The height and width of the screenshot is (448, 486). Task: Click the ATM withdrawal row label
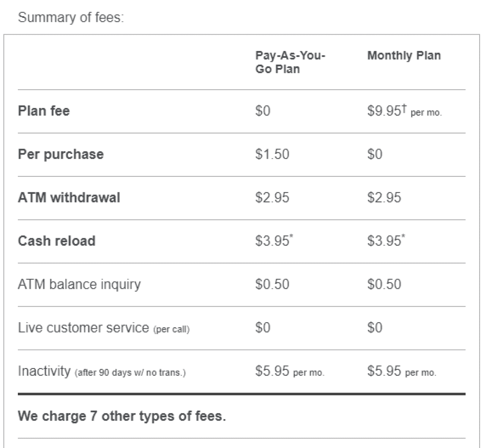click(x=69, y=198)
